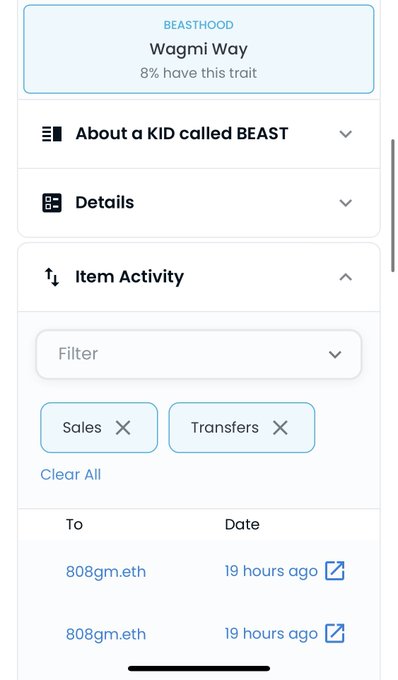This screenshot has height=680, width=398.
Task: Click the Item Activity arrows icon
Action: 52,277
